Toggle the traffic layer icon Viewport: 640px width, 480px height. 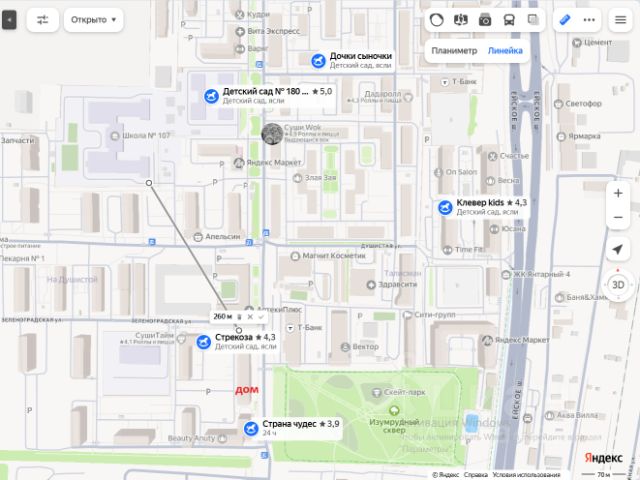(436, 20)
